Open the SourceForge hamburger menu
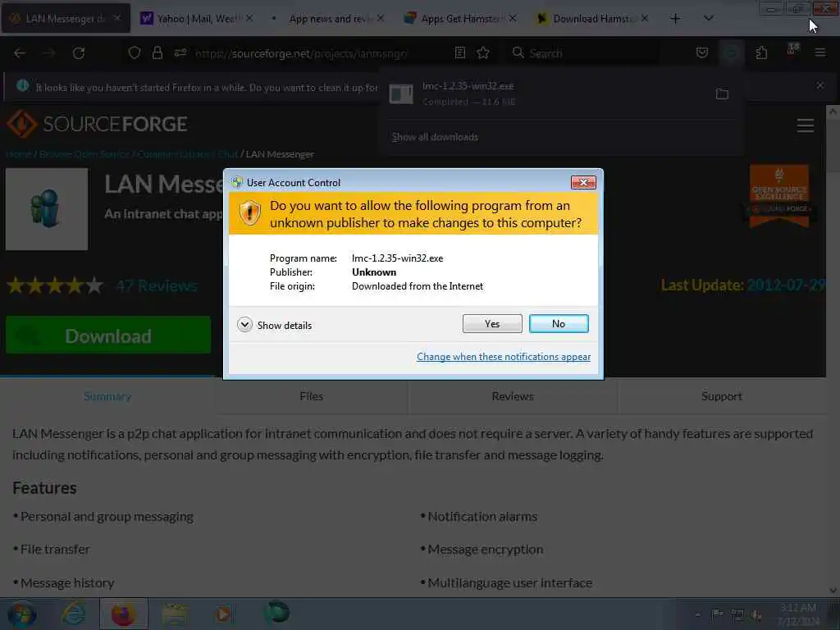This screenshot has width=840, height=630. 806,126
